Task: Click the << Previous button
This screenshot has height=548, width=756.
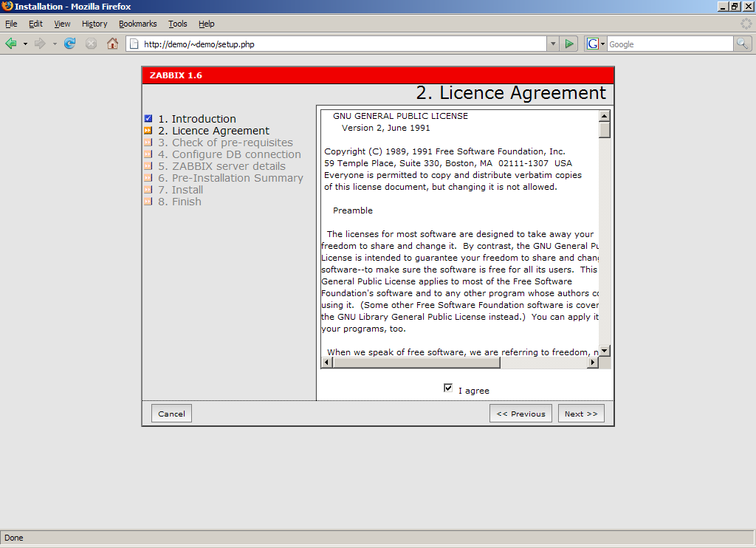Action: point(520,414)
